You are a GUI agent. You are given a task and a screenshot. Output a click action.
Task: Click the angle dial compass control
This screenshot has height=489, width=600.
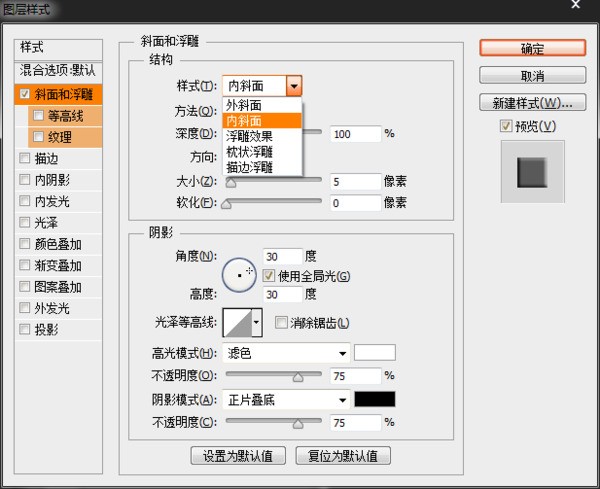pyautogui.click(x=240, y=273)
